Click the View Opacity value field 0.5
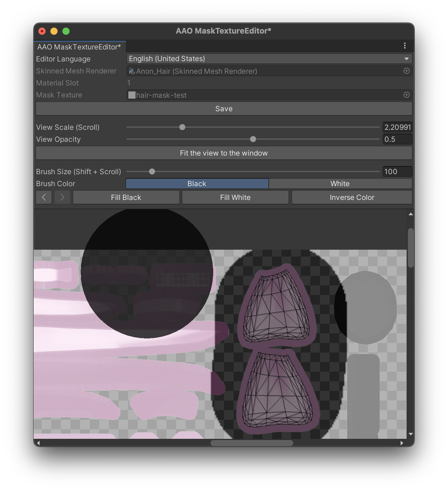 [398, 139]
